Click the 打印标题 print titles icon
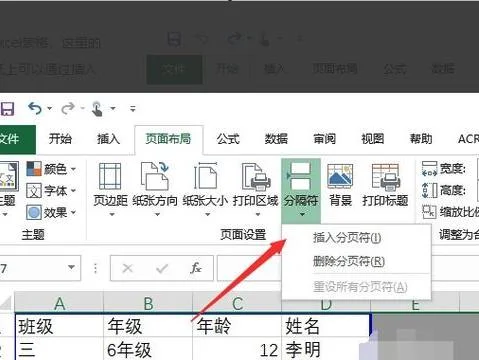Image resolution: width=479 pixels, height=360 pixels. tap(385, 176)
